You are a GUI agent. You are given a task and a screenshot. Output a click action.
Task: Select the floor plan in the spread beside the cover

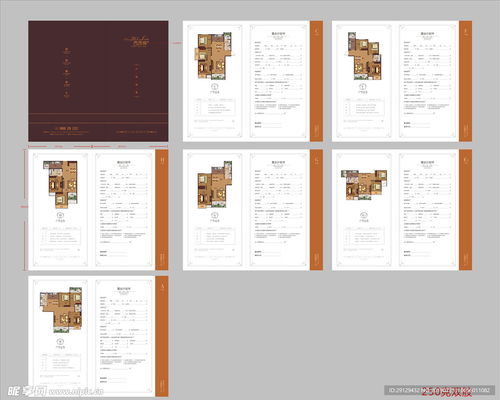[x=213, y=56]
